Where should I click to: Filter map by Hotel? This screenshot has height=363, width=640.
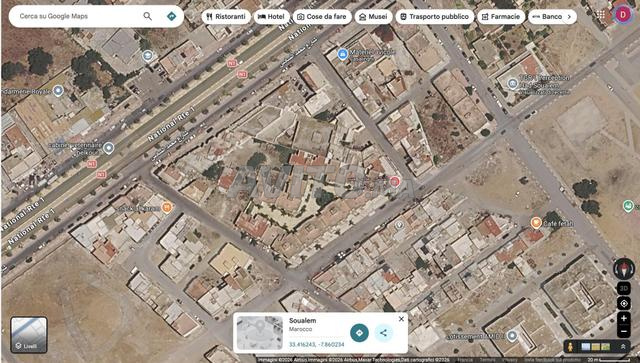(x=271, y=17)
